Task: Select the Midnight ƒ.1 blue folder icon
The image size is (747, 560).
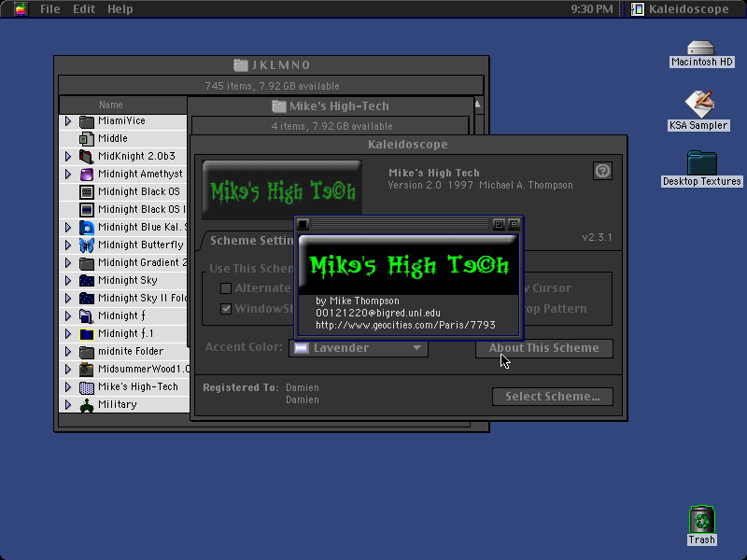Action: click(86, 333)
